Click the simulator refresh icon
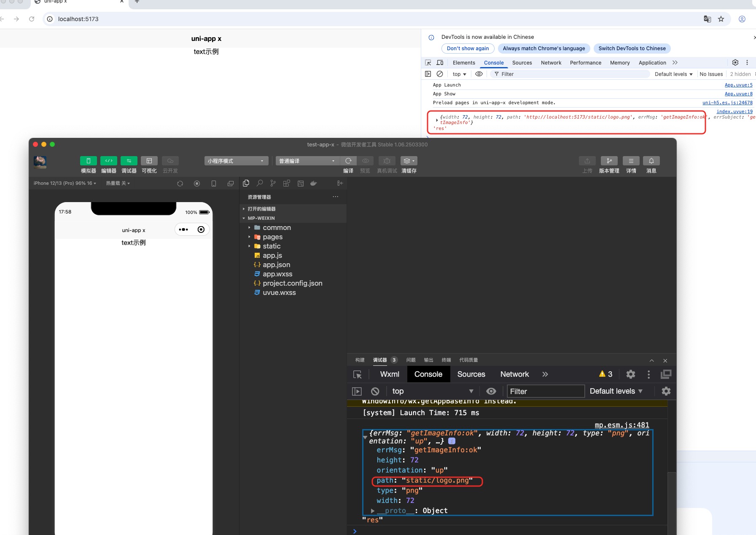The image size is (756, 535). click(x=180, y=184)
